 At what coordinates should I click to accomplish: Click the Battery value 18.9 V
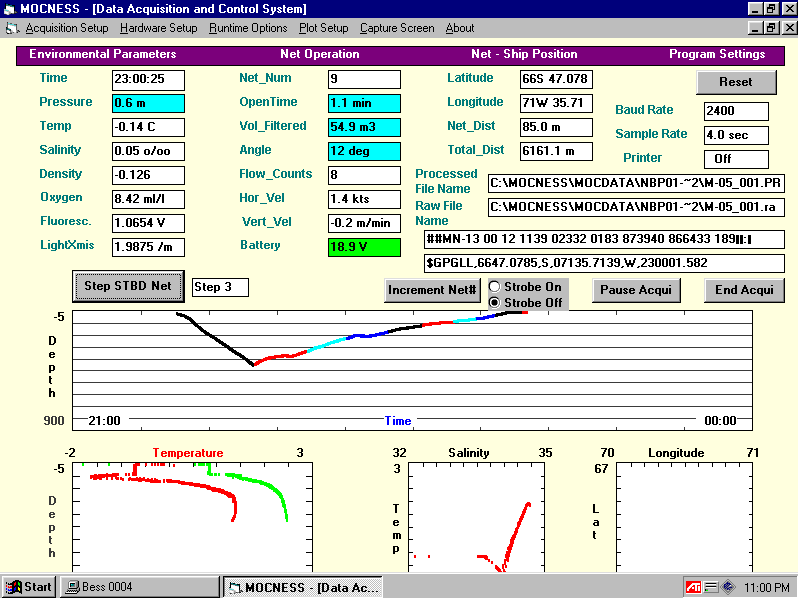pos(364,247)
